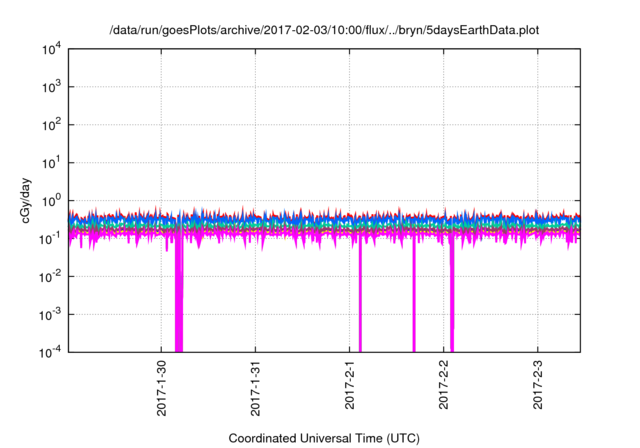Click the 2017-1-30 date tick label
The image size is (640, 448).
coord(162,388)
